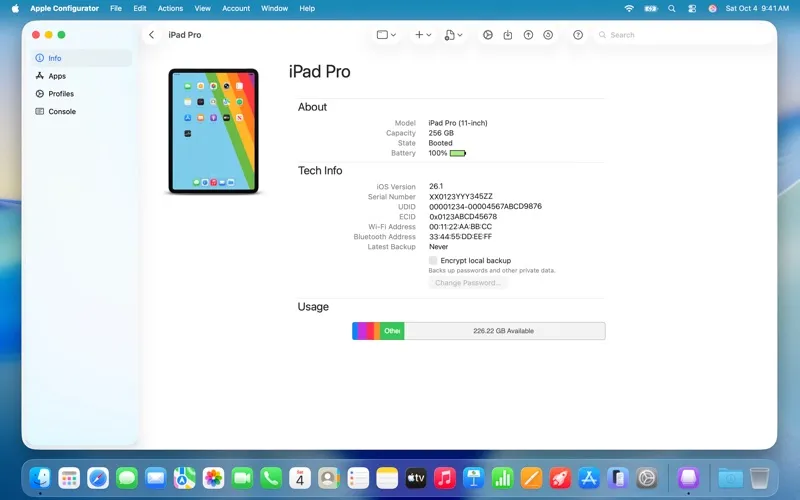
Task: Open Pages from the Dock
Action: click(x=532, y=478)
